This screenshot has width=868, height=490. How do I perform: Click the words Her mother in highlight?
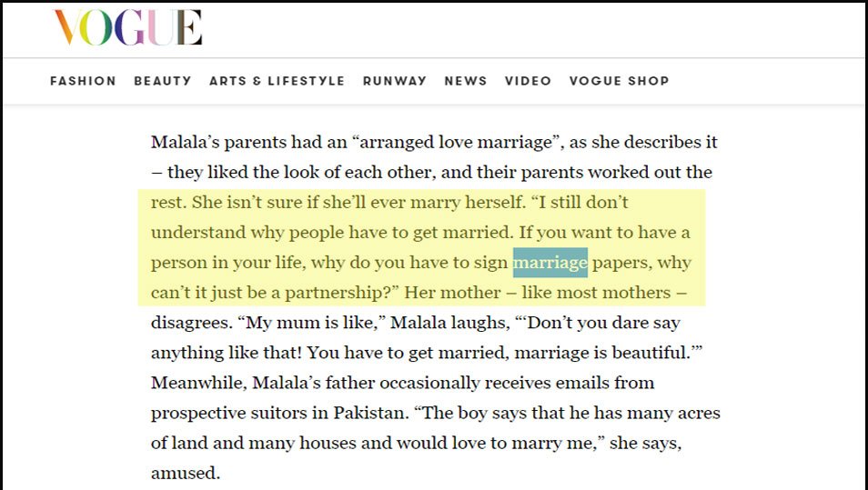(x=452, y=293)
